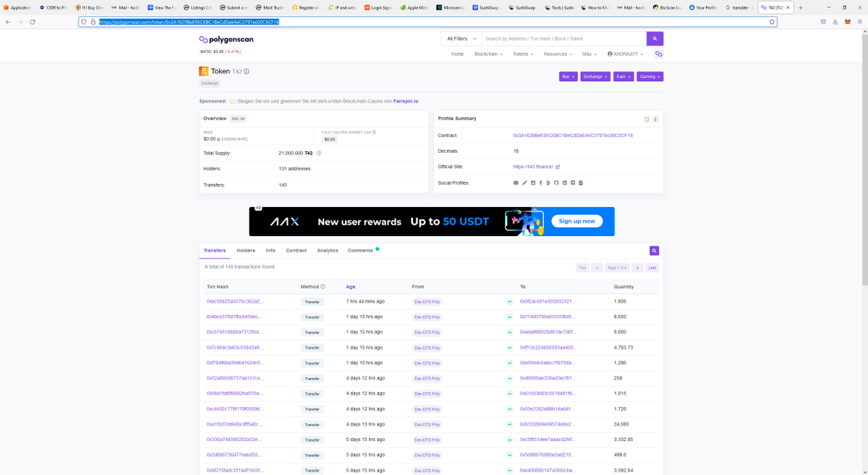Click the browser URL address bar

coord(427,22)
